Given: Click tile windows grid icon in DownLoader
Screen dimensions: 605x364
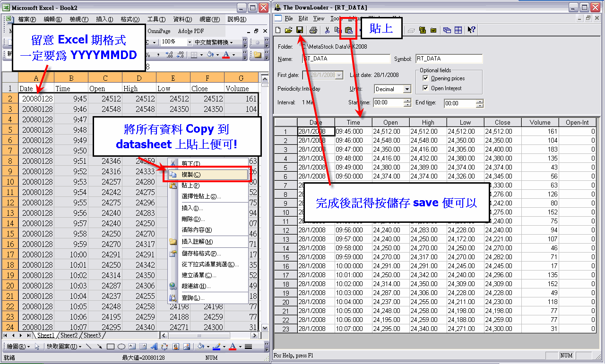Looking at the screenshot, I should coord(458,30).
